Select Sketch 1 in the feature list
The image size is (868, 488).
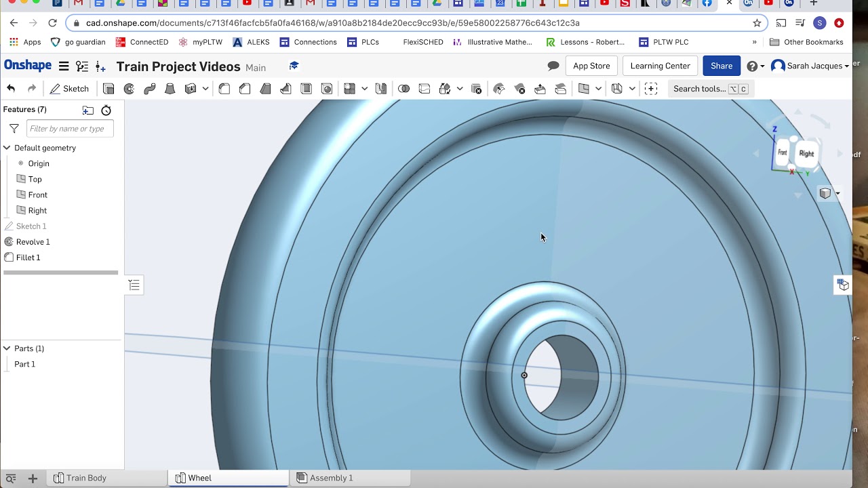[x=31, y=226]
